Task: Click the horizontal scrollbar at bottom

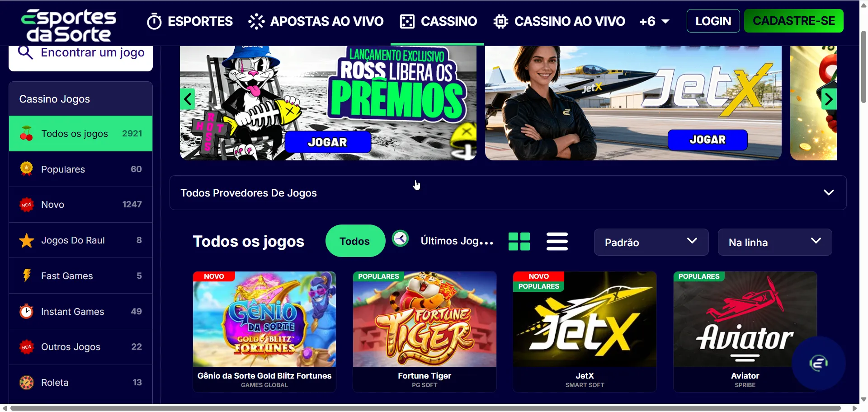Action: (x=425, y=408)
